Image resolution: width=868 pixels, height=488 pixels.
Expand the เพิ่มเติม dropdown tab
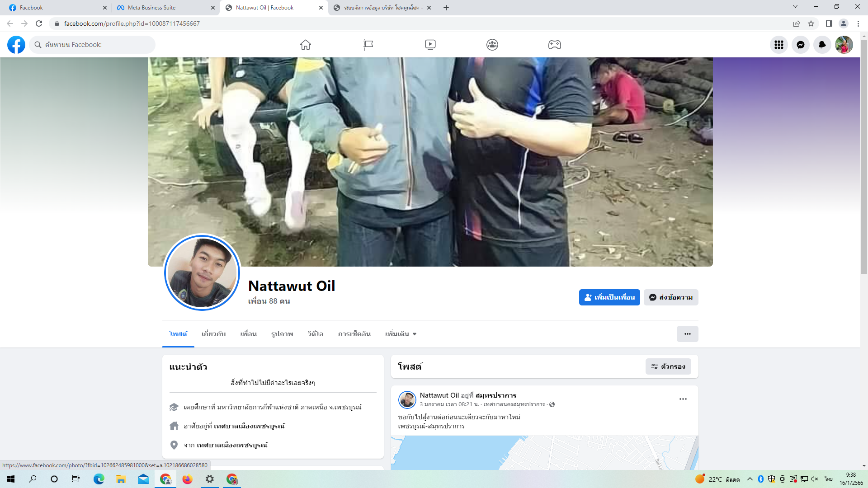pos(401,334)
